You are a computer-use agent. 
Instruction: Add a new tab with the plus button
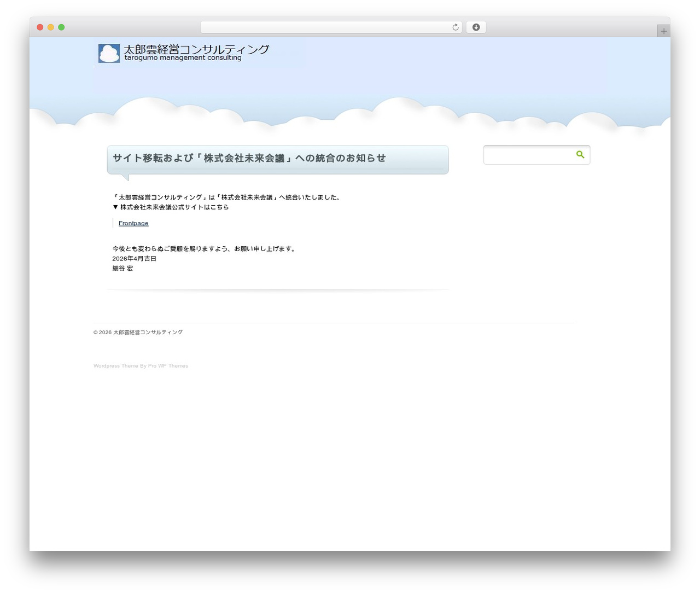tap(664, 31)
